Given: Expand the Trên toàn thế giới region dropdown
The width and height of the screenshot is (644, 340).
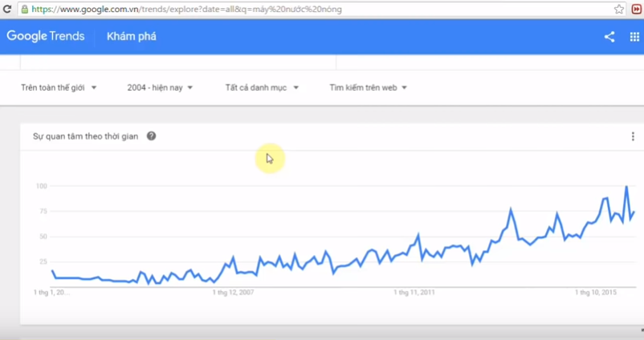Looking at the screenshot, I should [x=59, y=87].
